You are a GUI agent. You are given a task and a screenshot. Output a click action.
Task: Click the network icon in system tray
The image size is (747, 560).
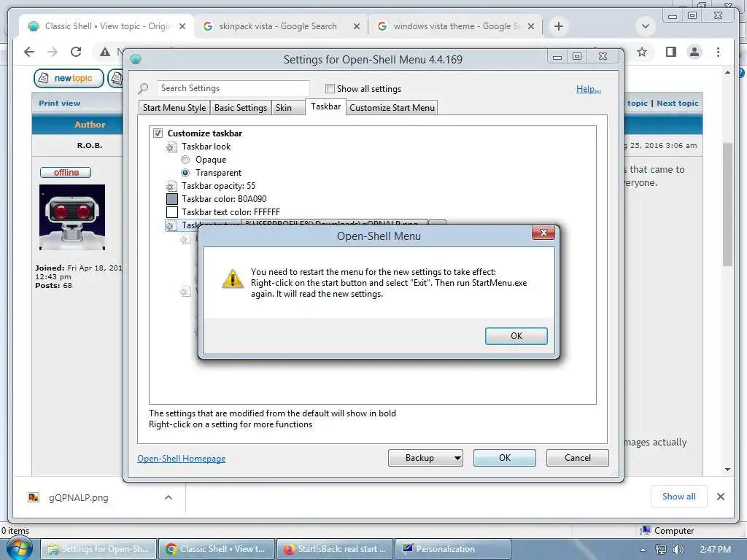click(661, 550)
